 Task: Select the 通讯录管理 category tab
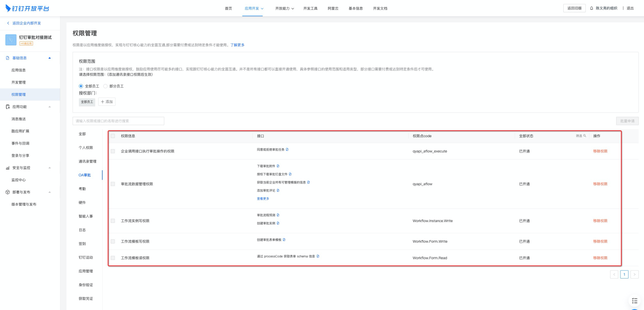click(88, 161)
